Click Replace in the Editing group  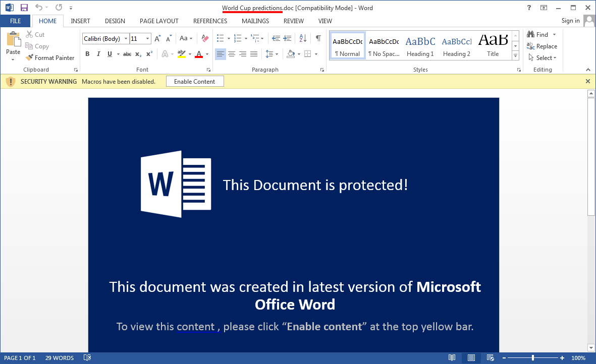pos(542,46)
